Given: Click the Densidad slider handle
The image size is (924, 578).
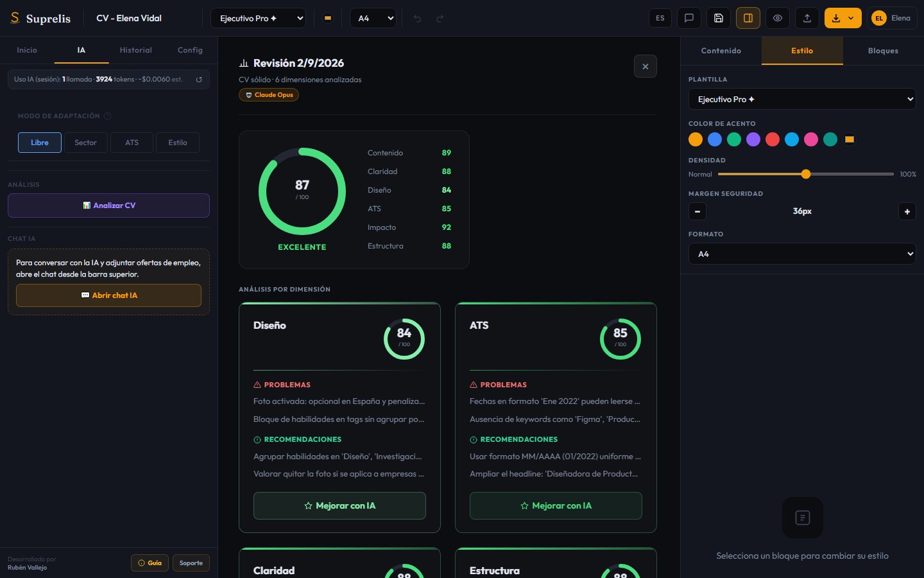Looking at the screenshot, I should point(806,174).
